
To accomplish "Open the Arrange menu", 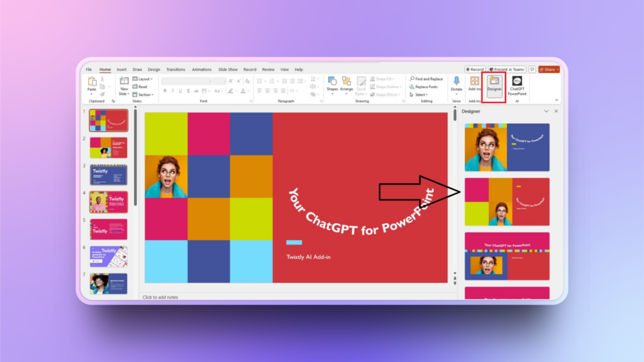I will [x=347, y=84].
